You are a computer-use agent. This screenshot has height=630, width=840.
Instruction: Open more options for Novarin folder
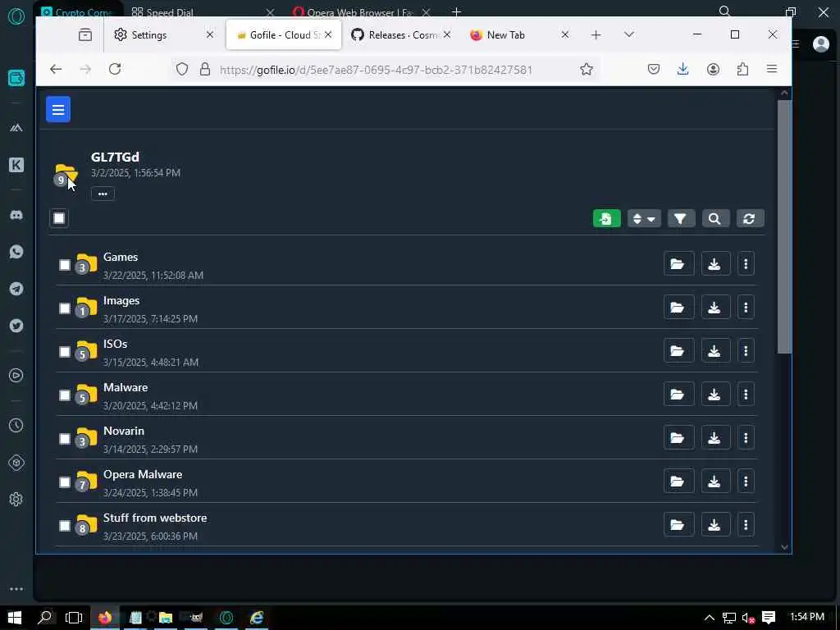746,438
